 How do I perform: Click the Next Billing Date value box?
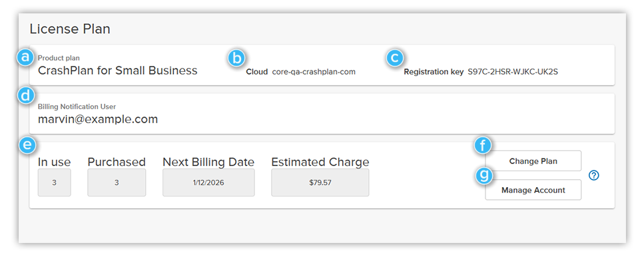208,182
